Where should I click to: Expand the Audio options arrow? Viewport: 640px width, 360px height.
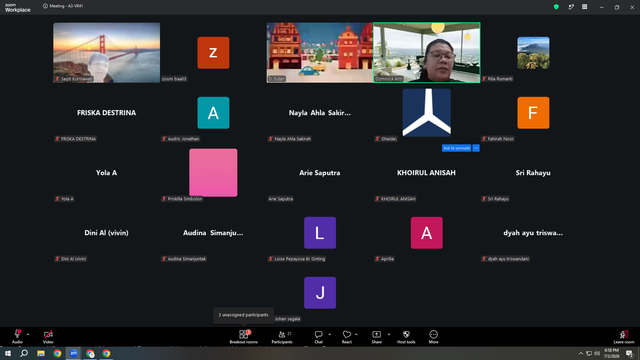pyautogui.click(x=28, y=334)
